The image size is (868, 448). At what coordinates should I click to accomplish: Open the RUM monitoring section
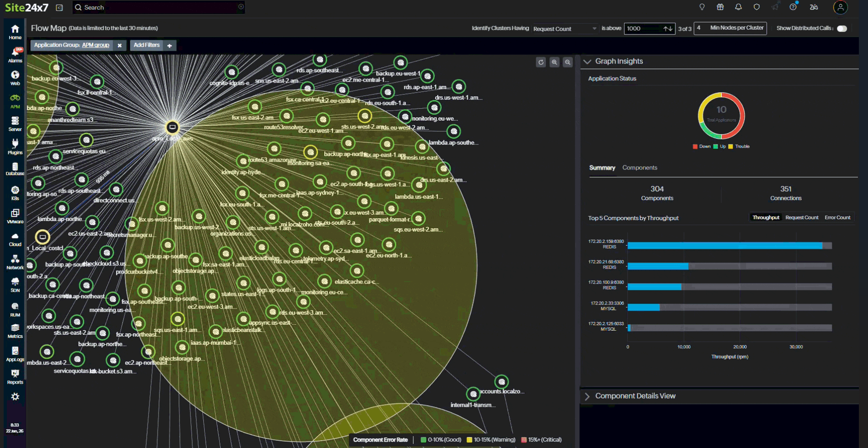tap(15, 308)
